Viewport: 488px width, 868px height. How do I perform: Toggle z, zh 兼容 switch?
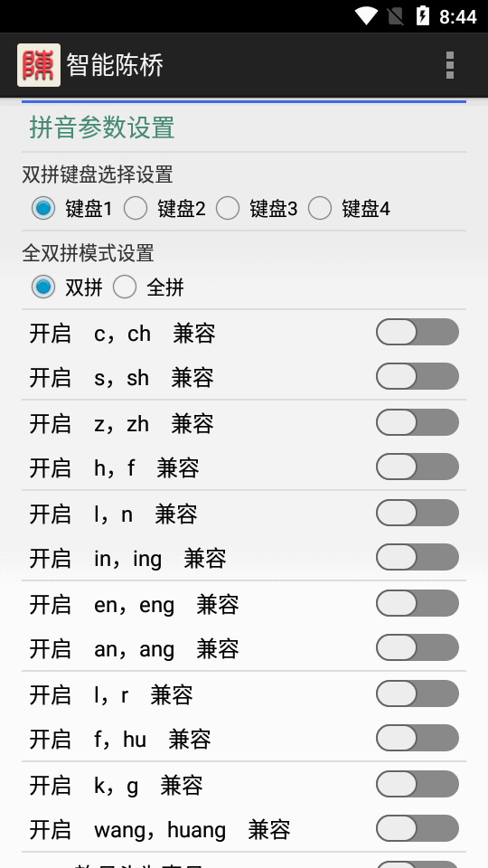pyautogui.click(x=418, y=423)
